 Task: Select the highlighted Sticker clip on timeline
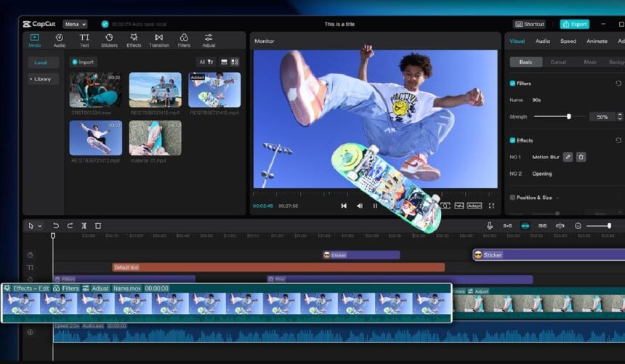click(x=549, y=255)
